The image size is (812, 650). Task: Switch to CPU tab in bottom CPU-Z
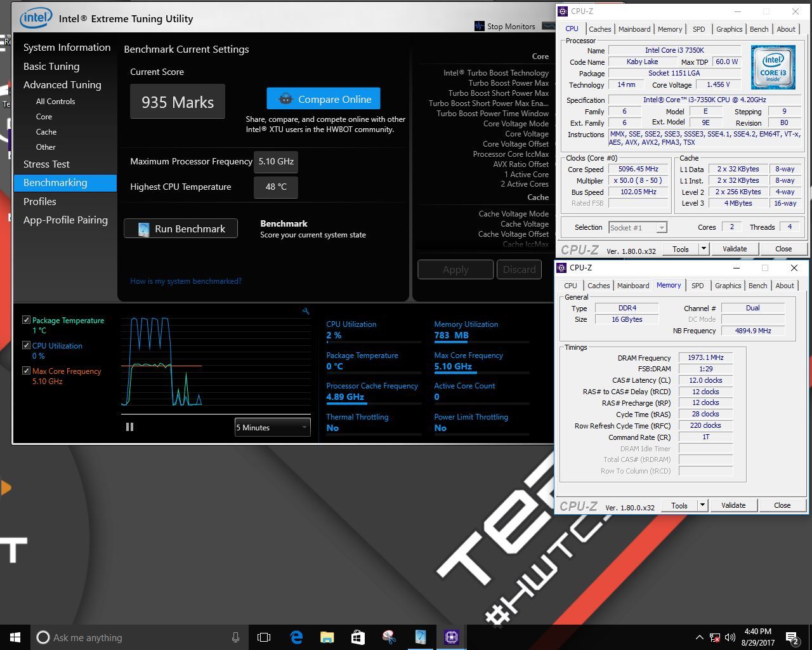(570, 286)
